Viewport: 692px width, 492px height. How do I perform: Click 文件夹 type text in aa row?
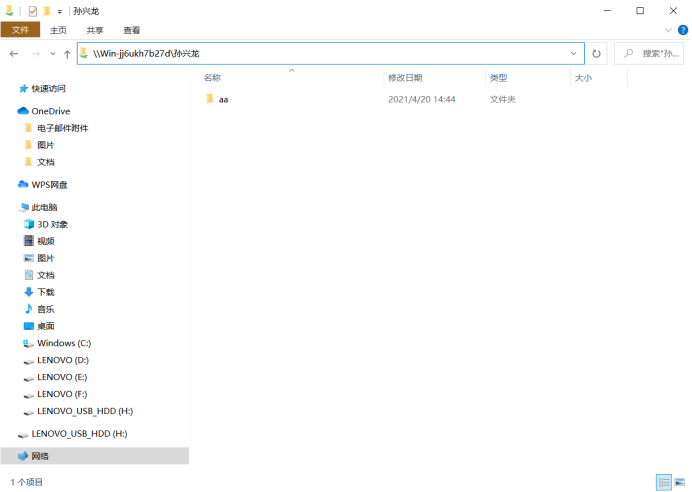tap(502, 99)
